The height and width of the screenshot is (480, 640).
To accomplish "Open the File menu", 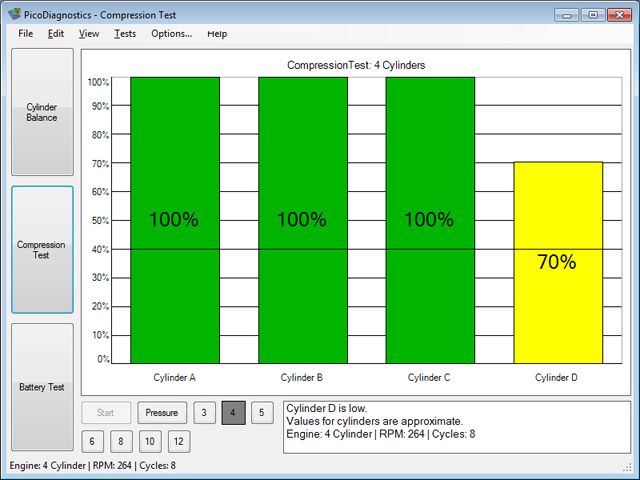I will click(25, 33).
